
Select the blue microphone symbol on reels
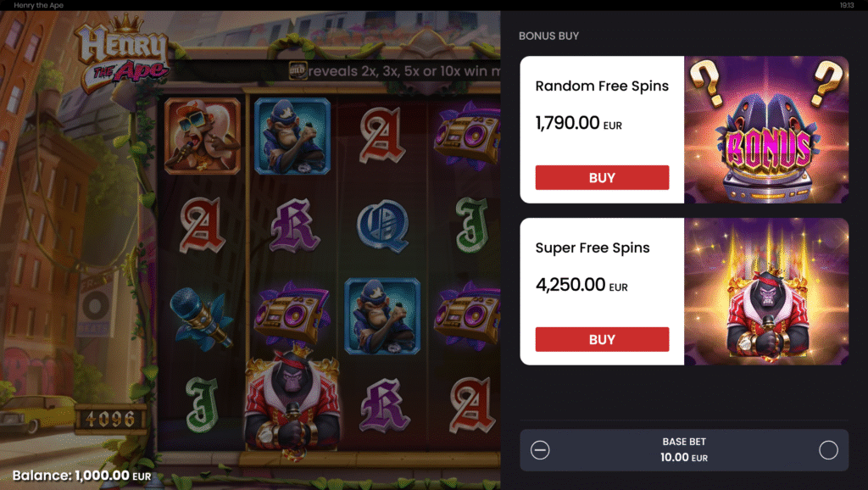point(200,319)
